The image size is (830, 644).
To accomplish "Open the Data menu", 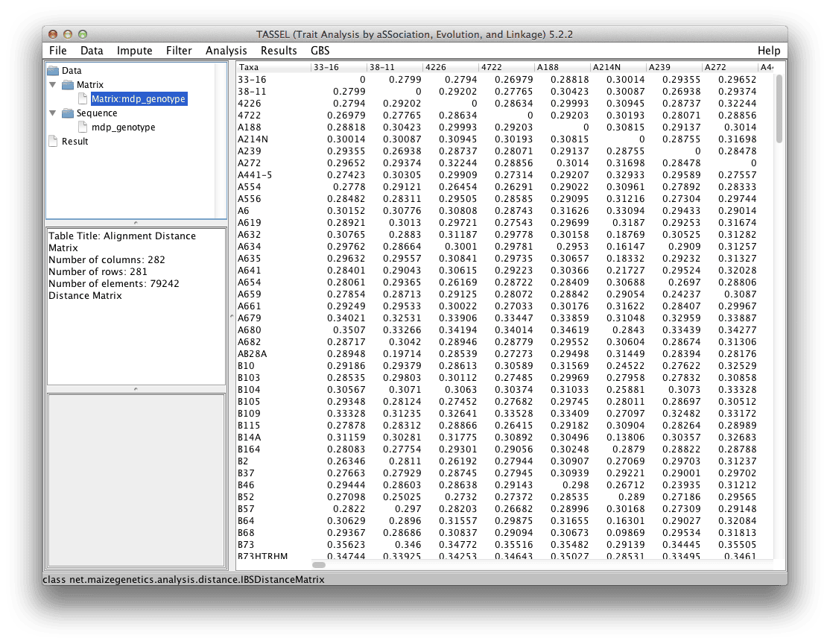I will click(92, 51).
